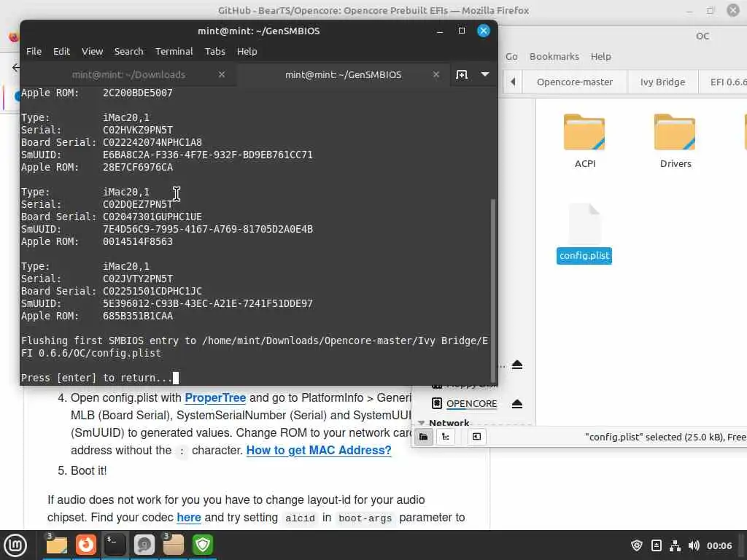The image size is (747, 560).
Task: Click the SmUUID value starting with 7E4D56C9
Action: 208,229
